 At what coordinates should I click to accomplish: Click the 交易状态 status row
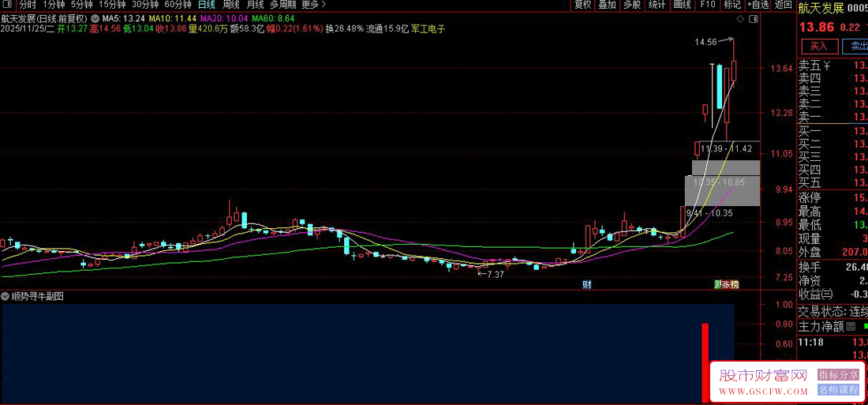tap(832, 311)
